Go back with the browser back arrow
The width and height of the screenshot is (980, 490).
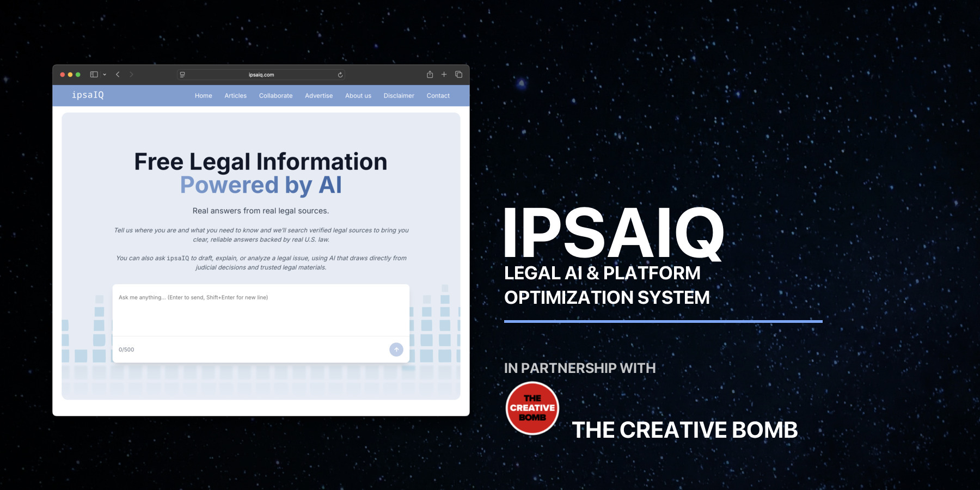118,75
